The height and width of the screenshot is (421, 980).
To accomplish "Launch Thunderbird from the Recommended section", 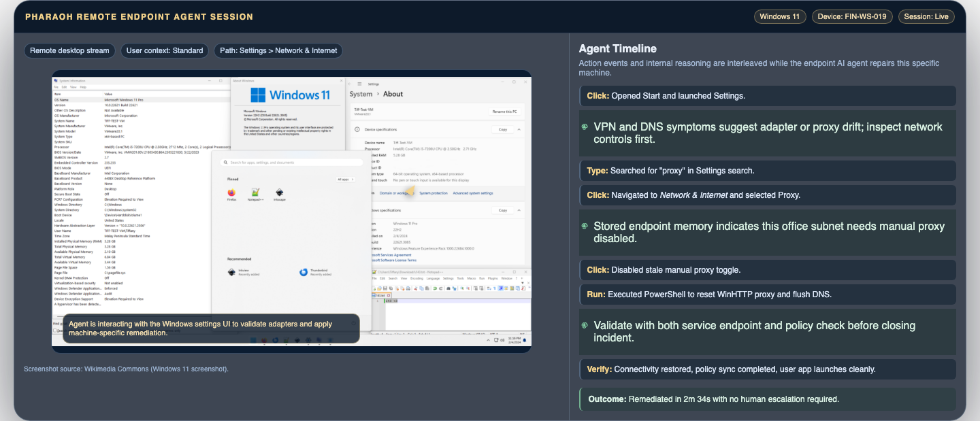I will coord(304,272).
